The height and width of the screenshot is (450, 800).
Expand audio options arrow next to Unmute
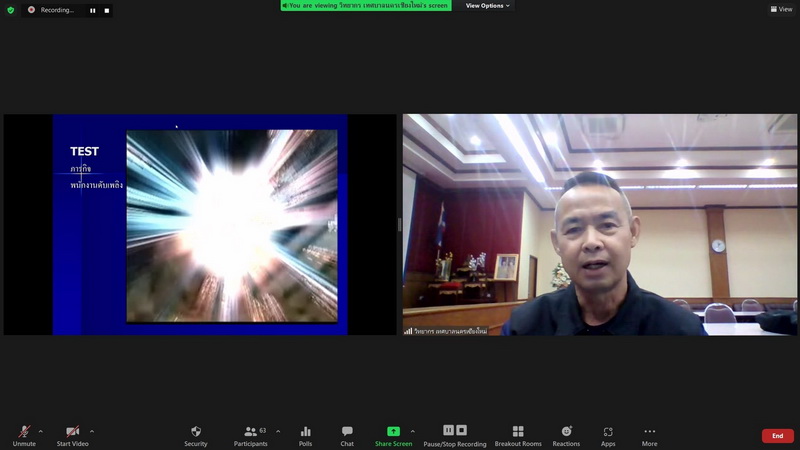(40, 431)
